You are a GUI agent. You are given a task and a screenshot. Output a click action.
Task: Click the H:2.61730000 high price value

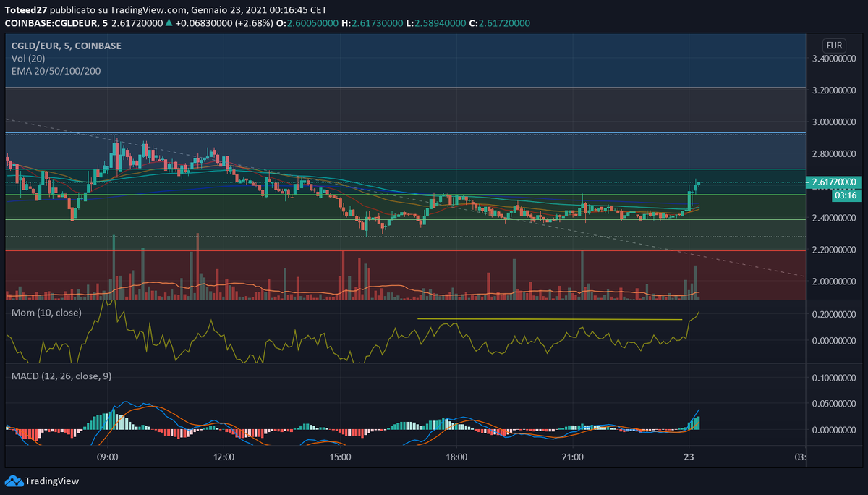[x=373, y=23]
